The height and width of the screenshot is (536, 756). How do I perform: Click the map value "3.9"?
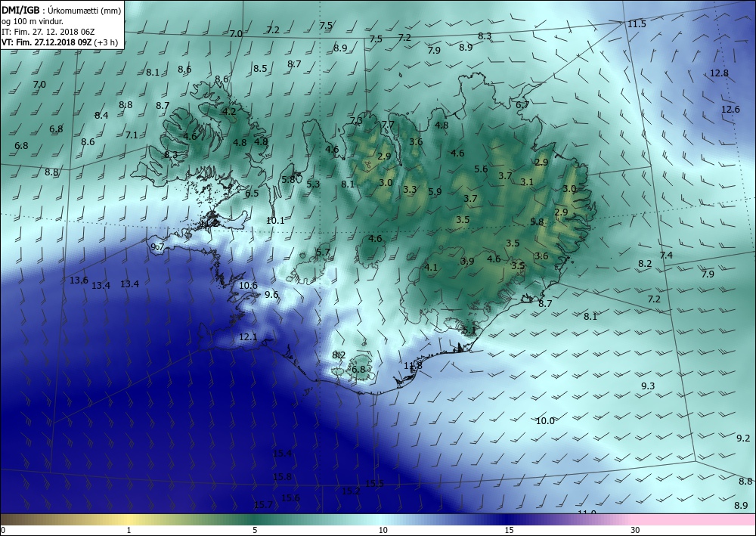tap(466, 261)
